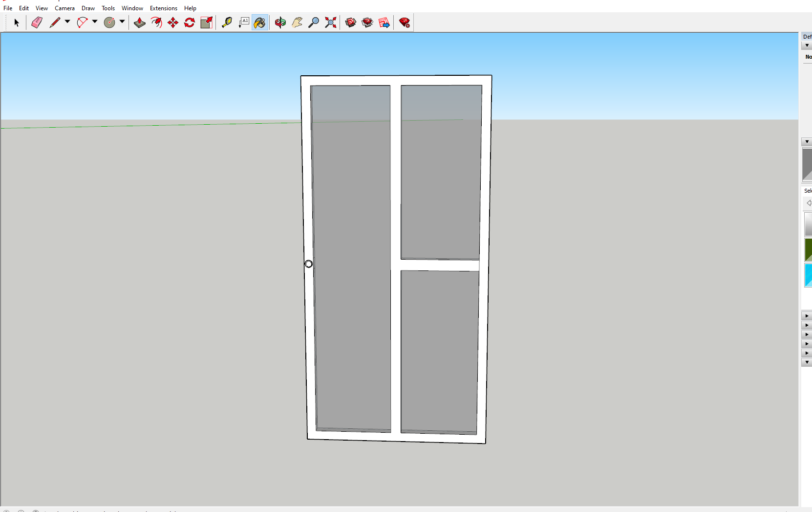Select the Move tool
812x512 pixels.
coord(173,22)
